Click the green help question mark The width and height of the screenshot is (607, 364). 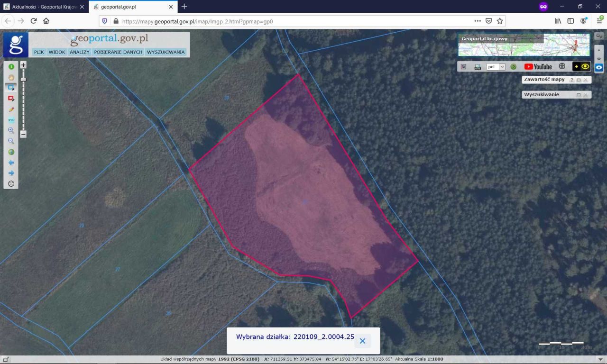pos(513,67)
